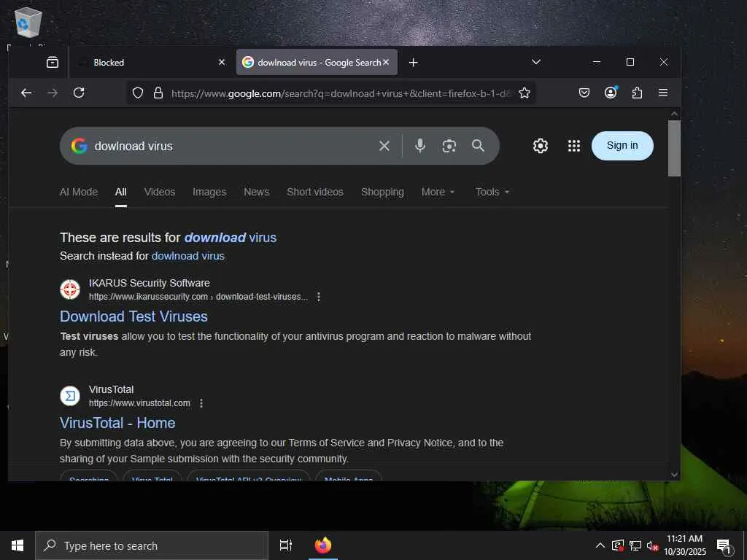The width and height of the screenshot is (747, 560).
Task: Open the network tray icon
Action: tap(635, 545)
